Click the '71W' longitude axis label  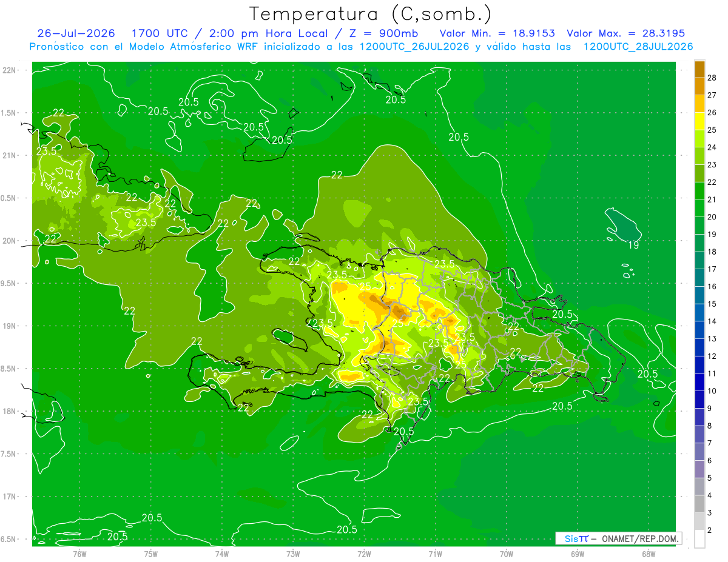435,554
